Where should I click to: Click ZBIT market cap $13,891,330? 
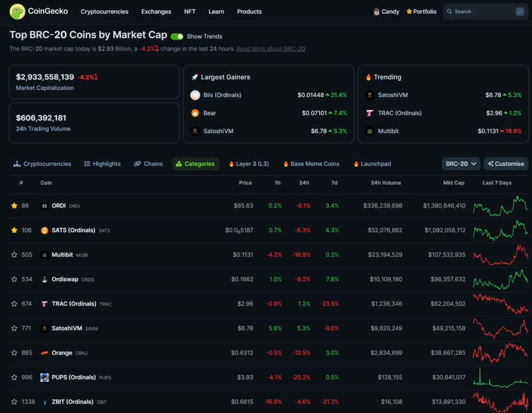coord(448,402)
